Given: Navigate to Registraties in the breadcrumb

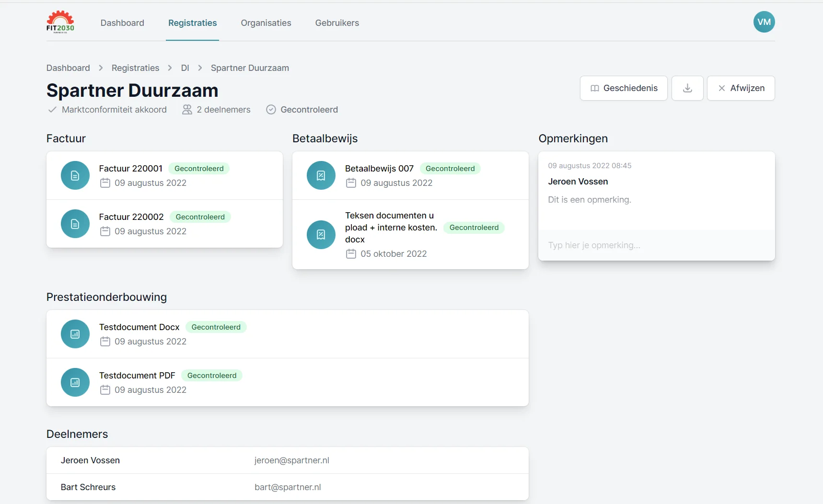Looking at the screenshot, I should [135, 68].
